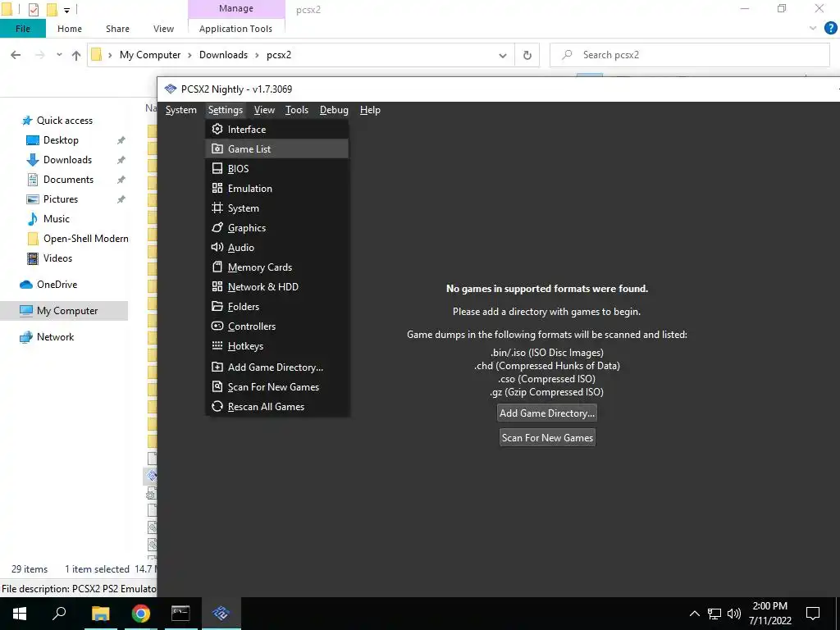
Task: Click the Network & HDD icon
Action: click(217, 286)
